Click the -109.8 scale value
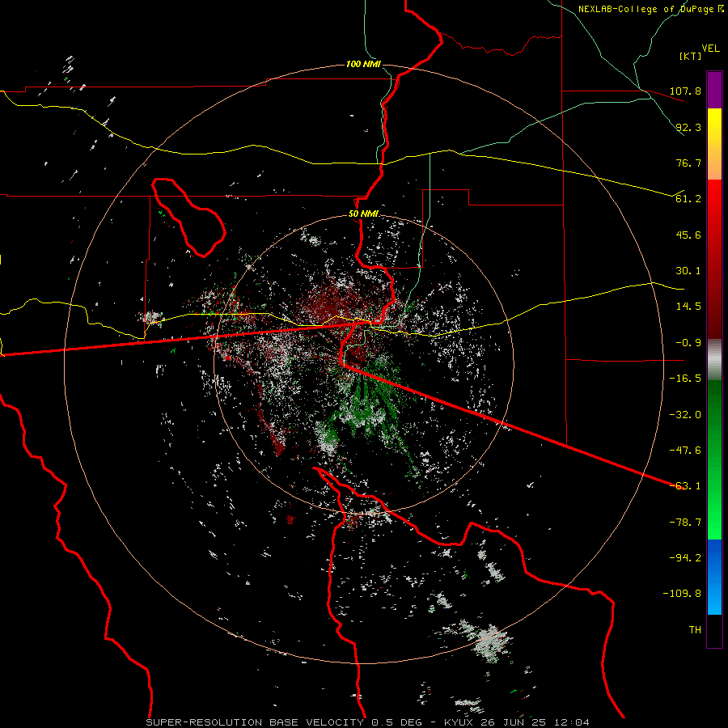The image size is (728, 728). tap(682, 594)
